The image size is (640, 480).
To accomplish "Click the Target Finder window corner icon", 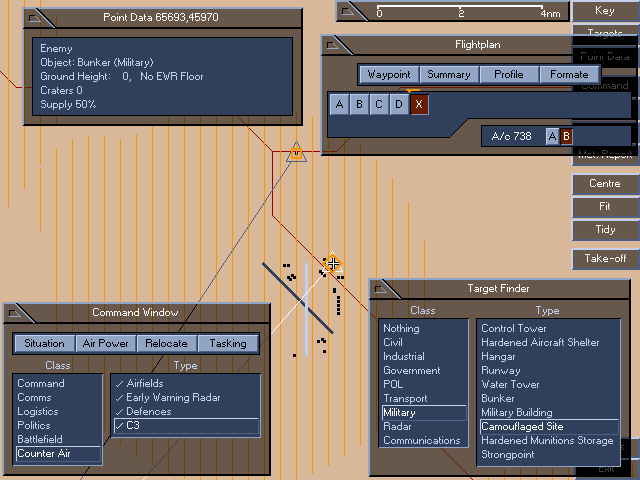I will pos(381,289).
